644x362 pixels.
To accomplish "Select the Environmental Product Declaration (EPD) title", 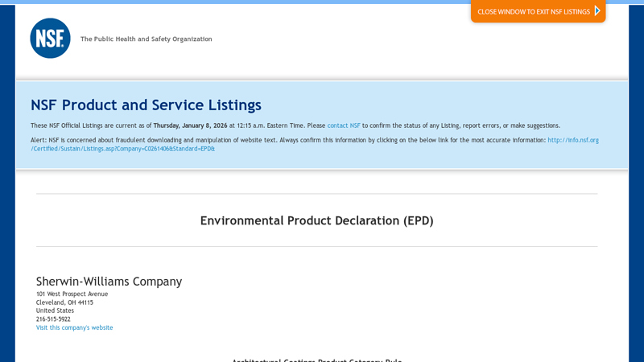I will pyautogui.click(x=316, y=220).
